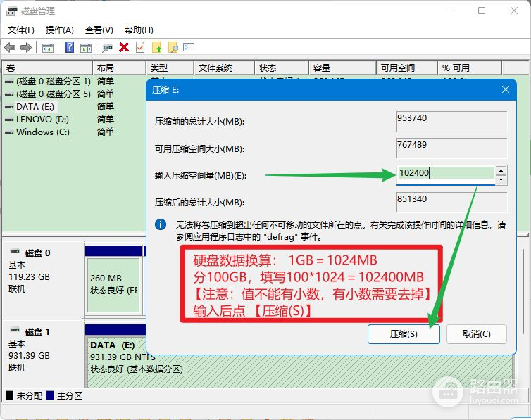Image resolution: width=531 pixels, height=420 pixels.
Task: Open the 操作(A) menu
Action: [60, 30]
